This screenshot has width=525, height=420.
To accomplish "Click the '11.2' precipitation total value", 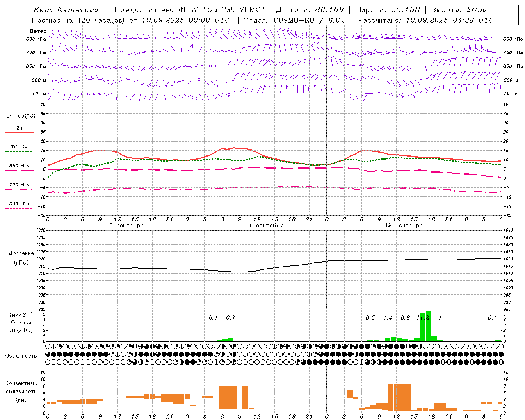I will pyautogui.click(x=423, y=317).
